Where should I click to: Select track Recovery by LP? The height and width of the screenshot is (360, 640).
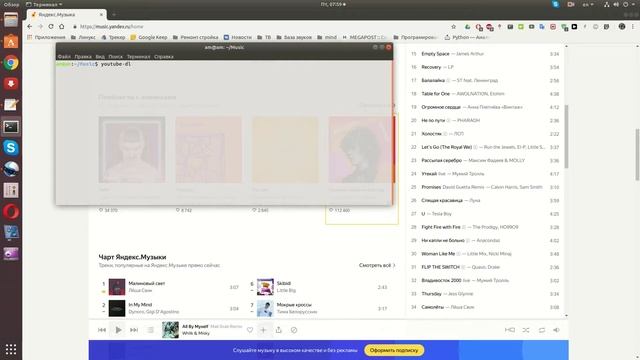(x=485, y=67)
